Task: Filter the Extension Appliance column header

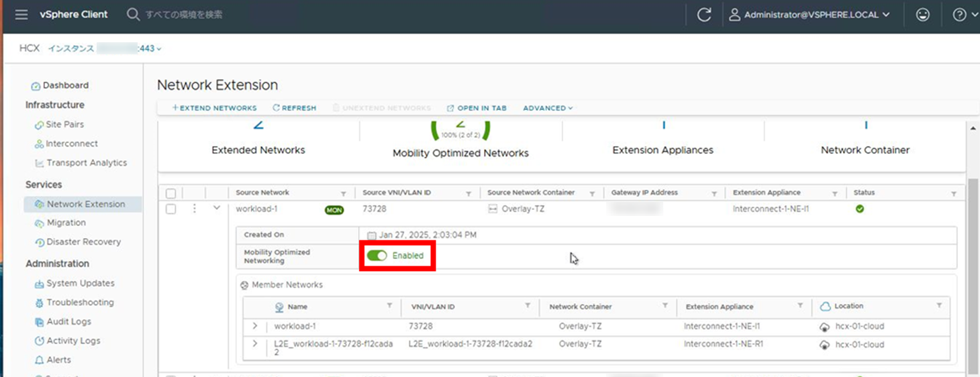Action: pyautogui.click(x=834, y=193)
